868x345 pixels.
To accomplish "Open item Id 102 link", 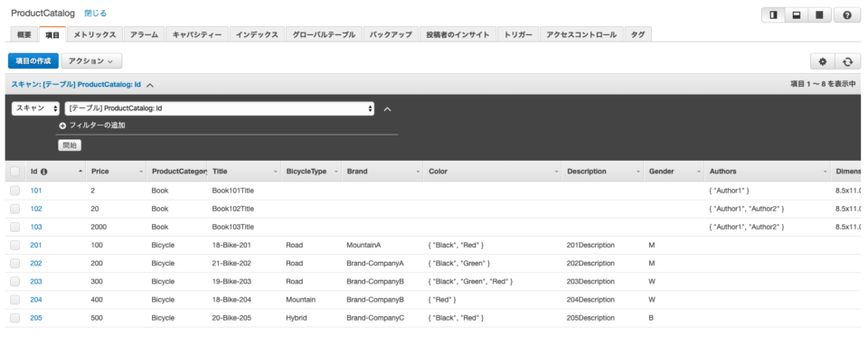I will click(36, 209).
